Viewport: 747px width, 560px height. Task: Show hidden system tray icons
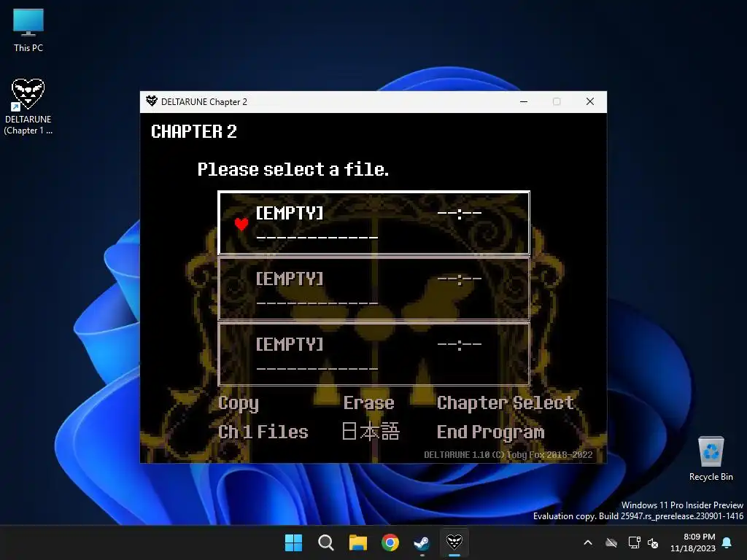click(x=588, y=542)
